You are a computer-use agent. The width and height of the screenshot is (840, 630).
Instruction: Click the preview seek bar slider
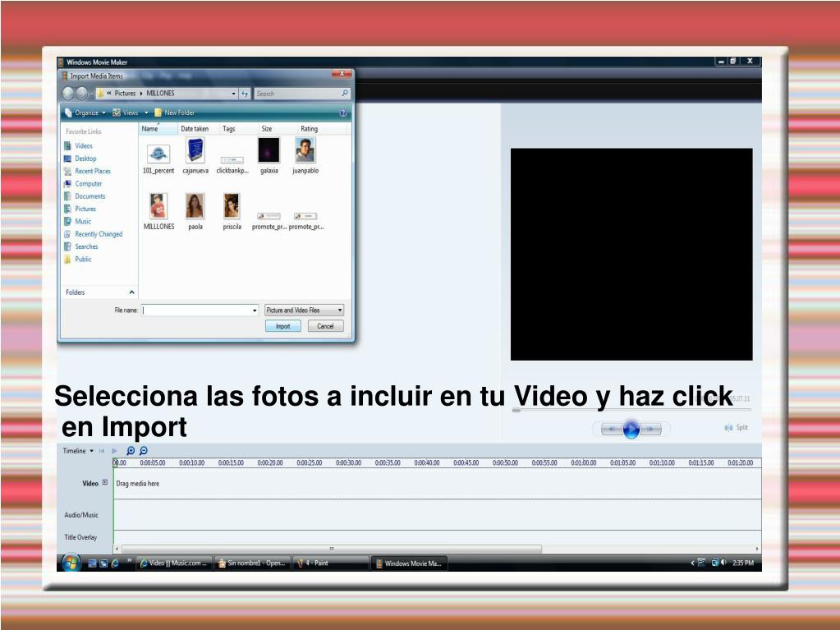(516, 411)
